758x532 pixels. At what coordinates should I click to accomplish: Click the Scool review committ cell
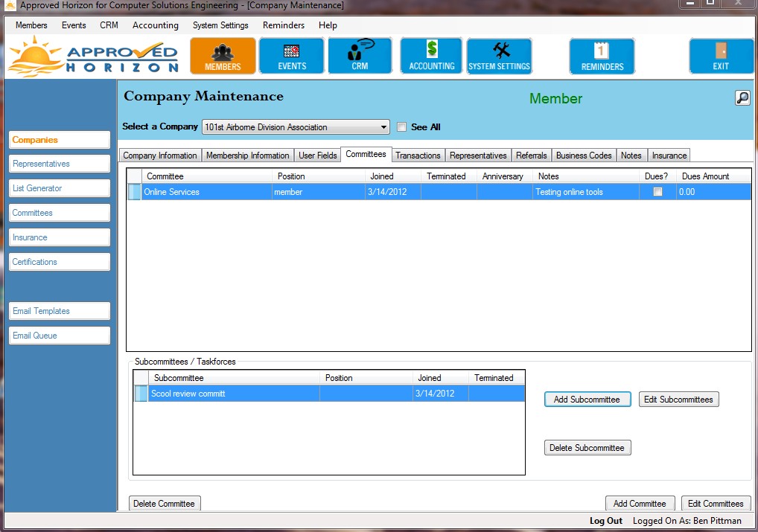234,394
